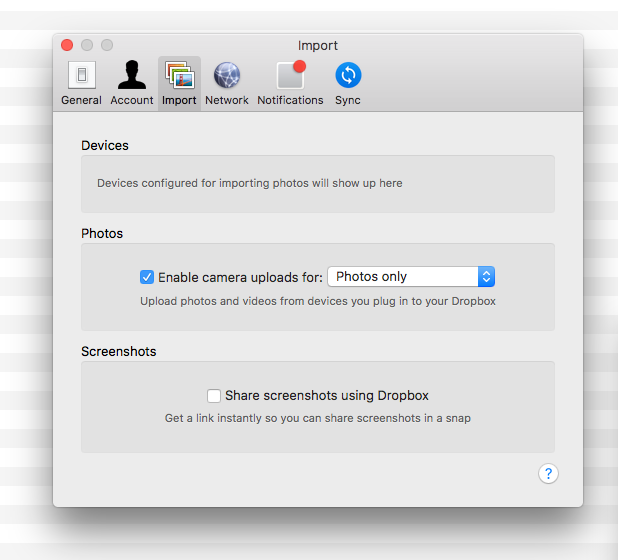
Task: Check Share screenshots using Dropbox checkbox
Action: point(214,396)
